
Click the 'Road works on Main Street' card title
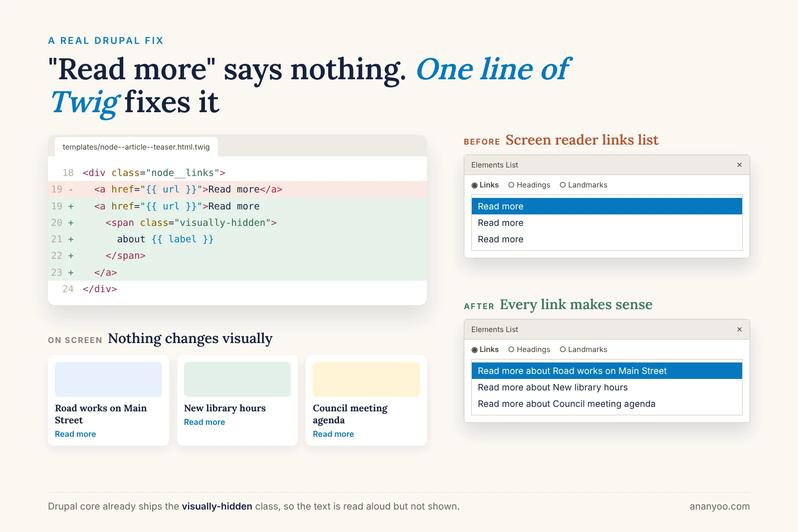coord(101,414)
